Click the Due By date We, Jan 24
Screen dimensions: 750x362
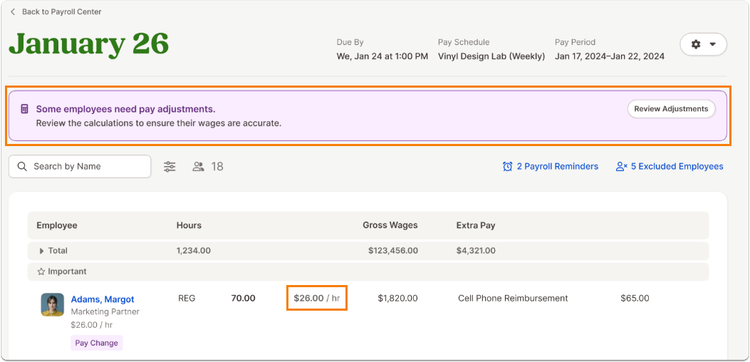pos(382,56)
